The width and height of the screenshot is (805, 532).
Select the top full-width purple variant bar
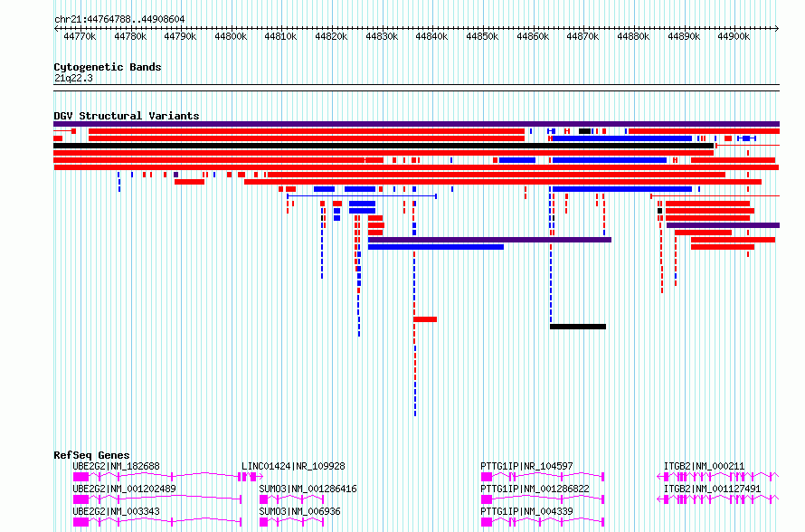click(x=416, y=124)
